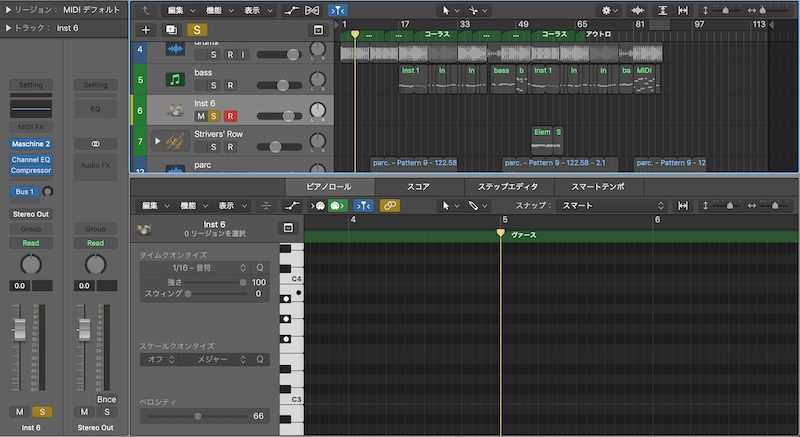Open the pointer tool menu in tracks area

pyautogui.click(x=450, y=10)
